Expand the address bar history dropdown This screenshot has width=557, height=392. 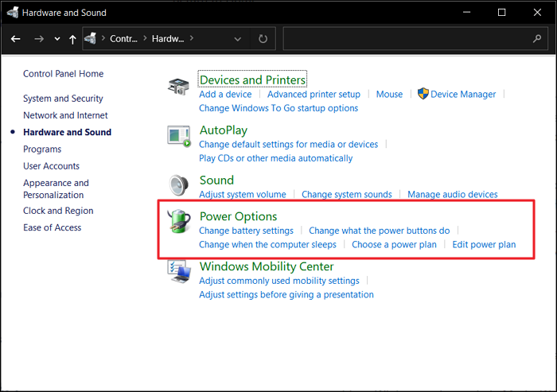pyautogui.click(x=239, y=38)
